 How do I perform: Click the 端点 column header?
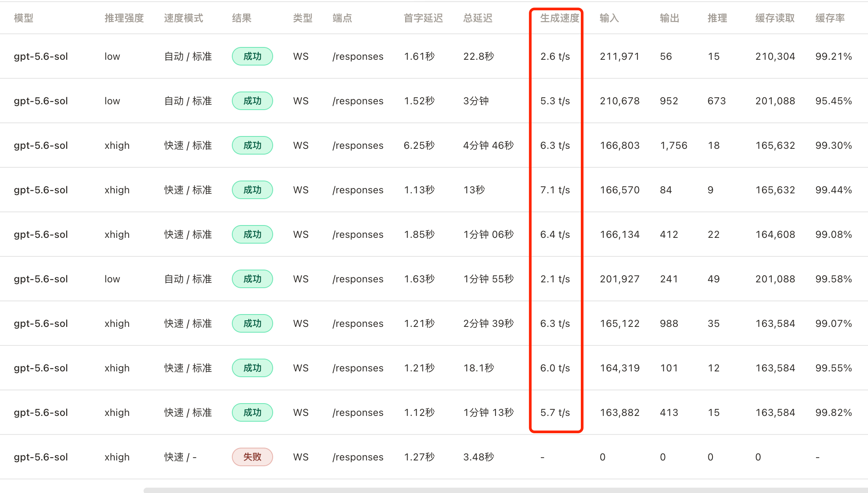tap(342, 18)
